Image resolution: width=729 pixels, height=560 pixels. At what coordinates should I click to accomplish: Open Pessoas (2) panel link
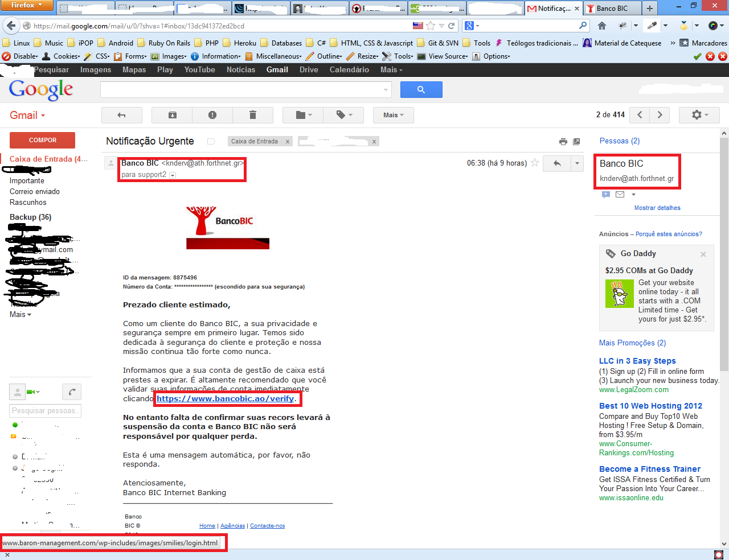(x=620, y=141)
